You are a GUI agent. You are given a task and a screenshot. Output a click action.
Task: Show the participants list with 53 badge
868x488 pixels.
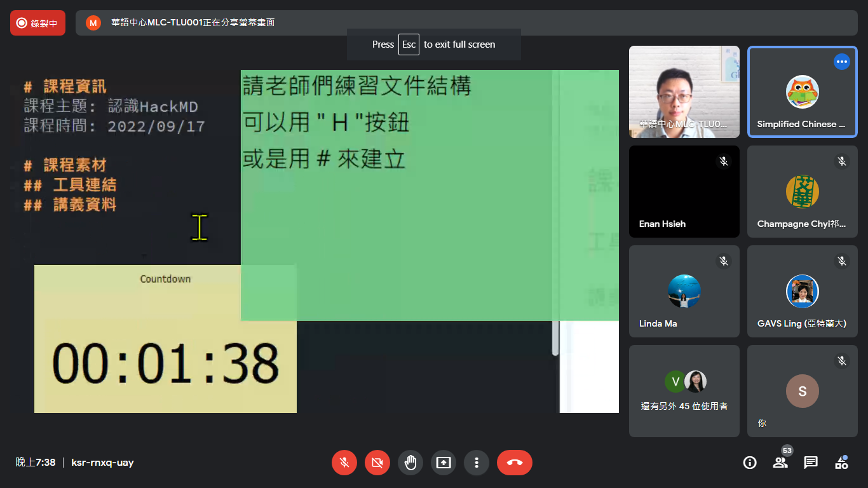coord(780,463)
